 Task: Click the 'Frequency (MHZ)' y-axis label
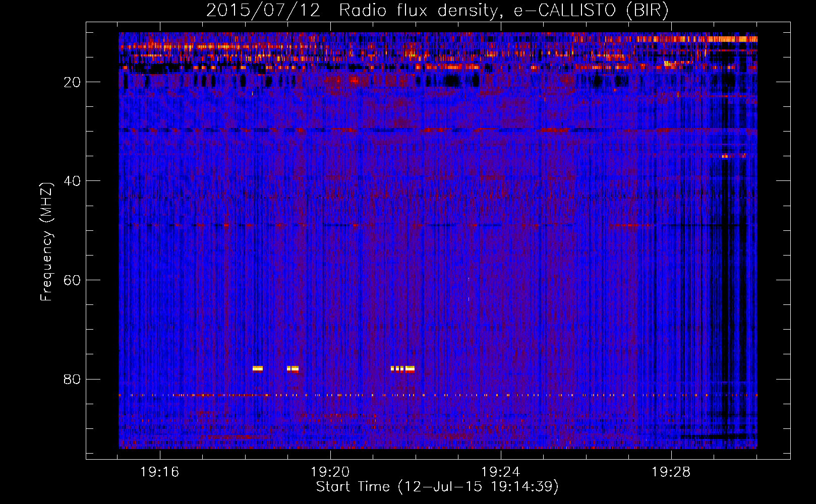[x=46, y=242]
